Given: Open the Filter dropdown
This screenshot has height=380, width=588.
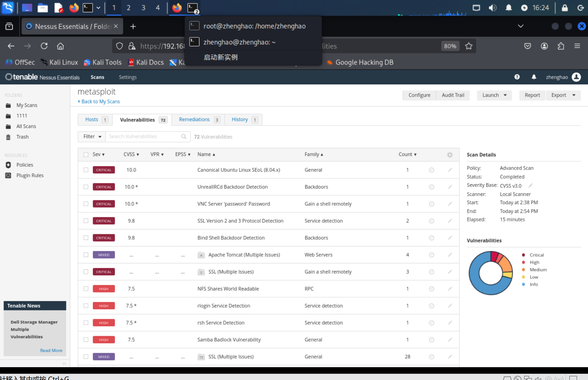Looking at the screenshot, I should click(x=92, y=136).
